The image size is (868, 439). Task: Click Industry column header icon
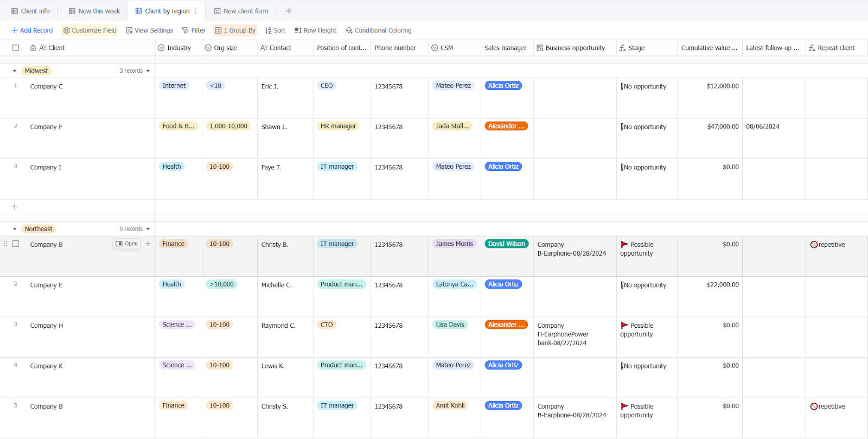tap(161, 48)
